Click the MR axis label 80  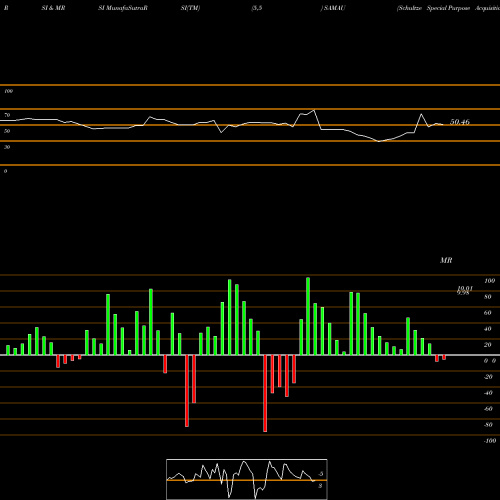point(488,297)
